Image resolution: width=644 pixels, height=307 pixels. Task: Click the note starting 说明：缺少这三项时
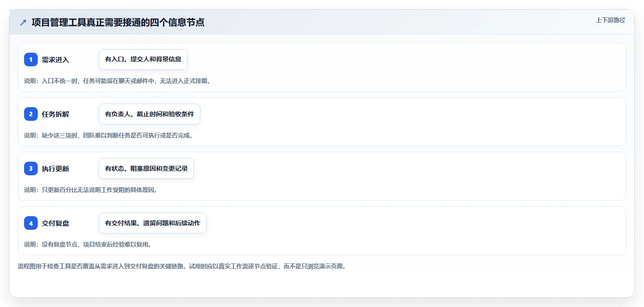point(108,135)
